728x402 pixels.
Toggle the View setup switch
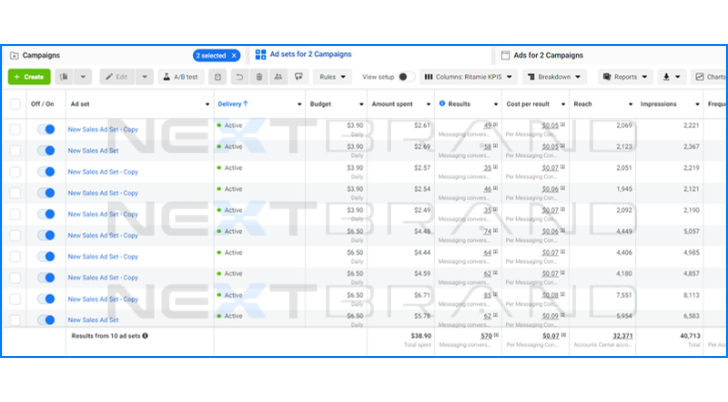[x=405, y=77]
